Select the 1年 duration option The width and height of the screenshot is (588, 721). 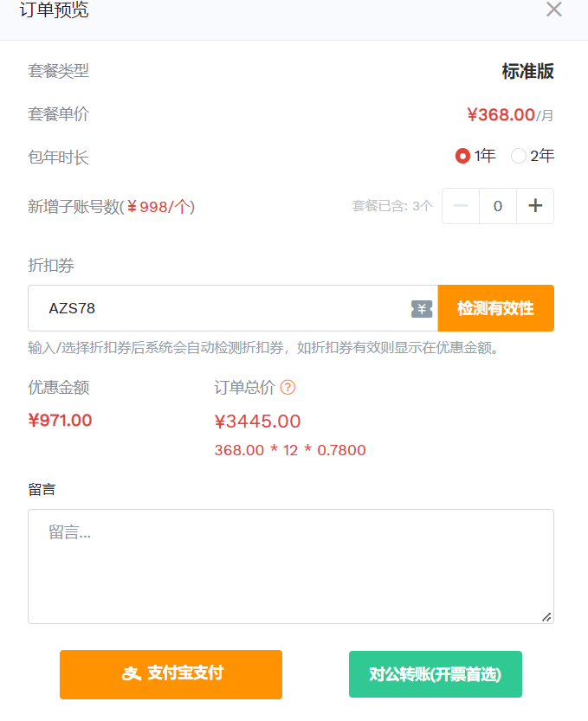[463, 156]
